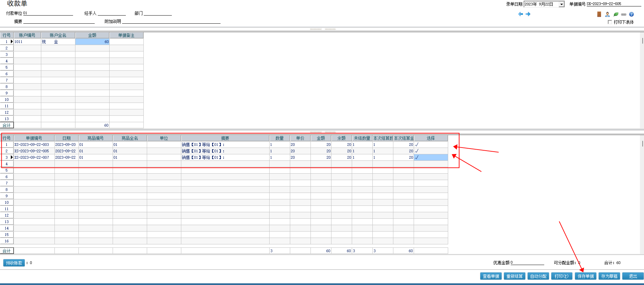Click the 保存单据 button
This screenshot has height=285, width=644.
coord(585,276)
